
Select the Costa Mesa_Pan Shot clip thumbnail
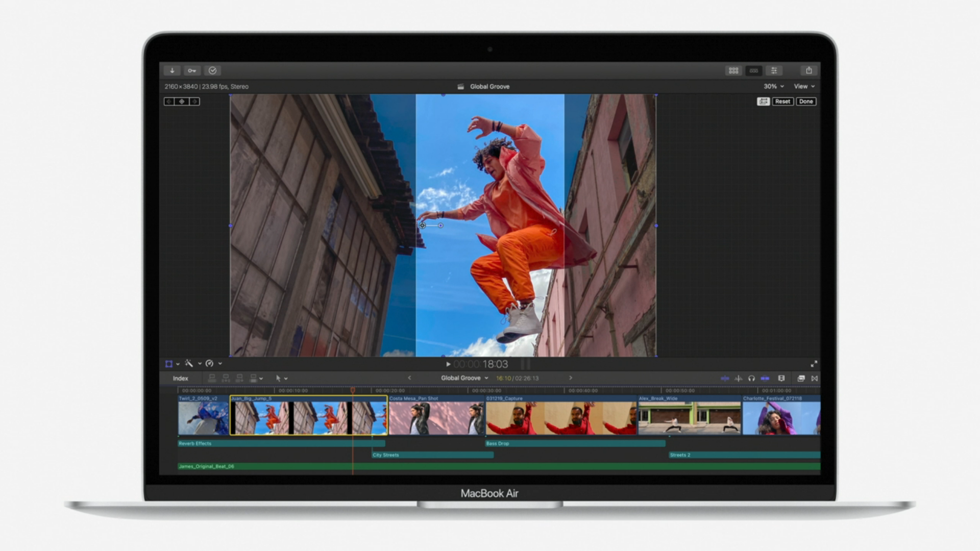point(436,418)
